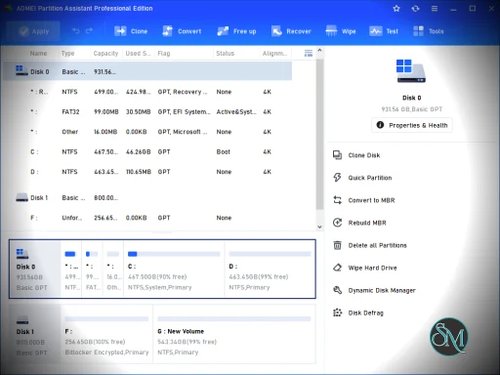
Task: Open the Wipe toolbar menu
Action: pos(340,31)
